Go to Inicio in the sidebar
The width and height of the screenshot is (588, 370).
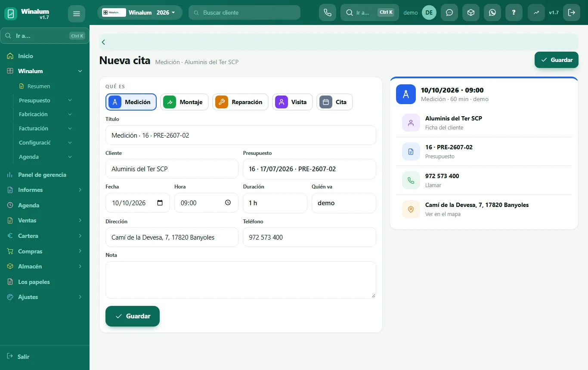click(45, 56)
